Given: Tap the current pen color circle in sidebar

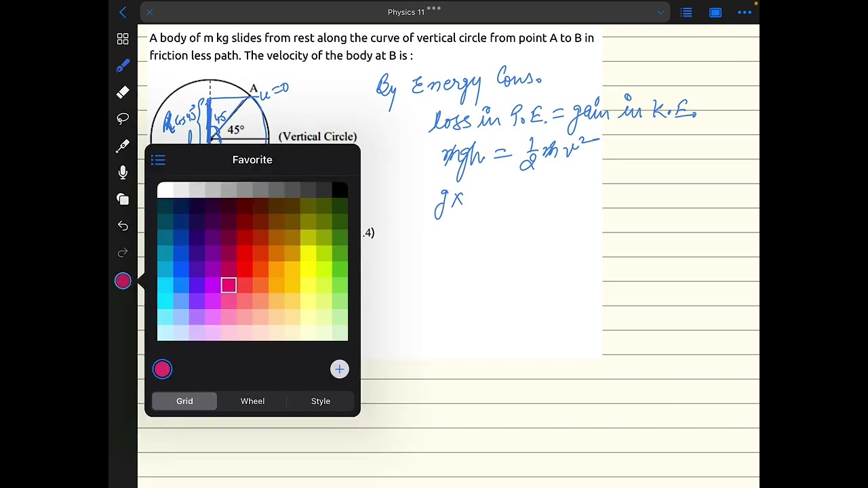Looking at the screenshot, I should click(123, 281).
